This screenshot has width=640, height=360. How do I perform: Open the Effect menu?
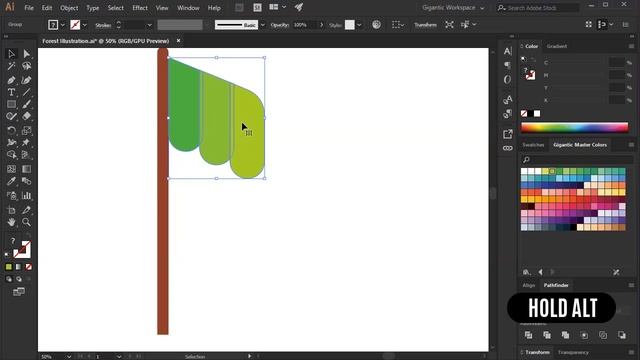(140, 8)
